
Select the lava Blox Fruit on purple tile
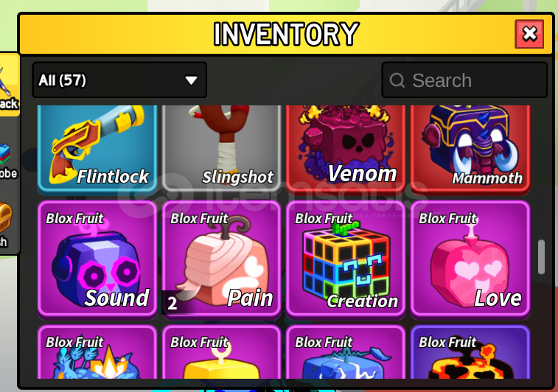pyautogui.click(x=470, y=351)
